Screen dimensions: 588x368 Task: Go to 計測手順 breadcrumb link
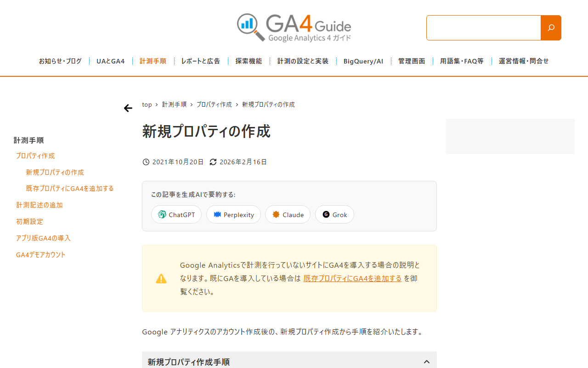[175, 104]
